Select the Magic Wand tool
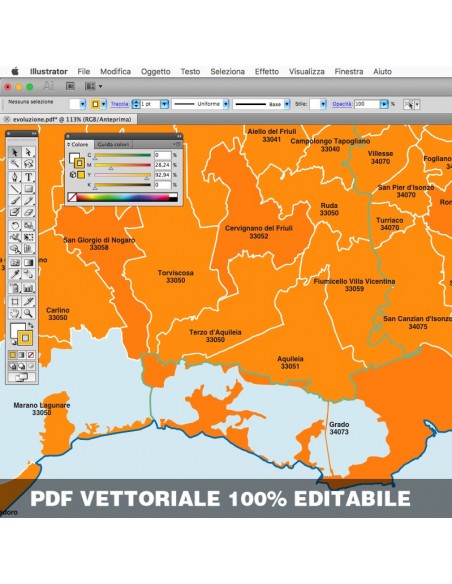Screen dimensions: 452x584 click(15, 164)
